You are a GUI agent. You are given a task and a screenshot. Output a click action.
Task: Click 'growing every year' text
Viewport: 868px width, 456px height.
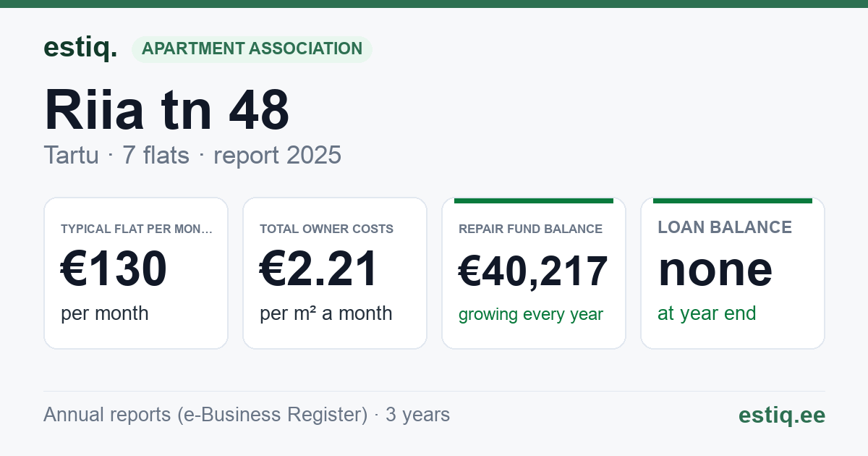tap(531, 315)
